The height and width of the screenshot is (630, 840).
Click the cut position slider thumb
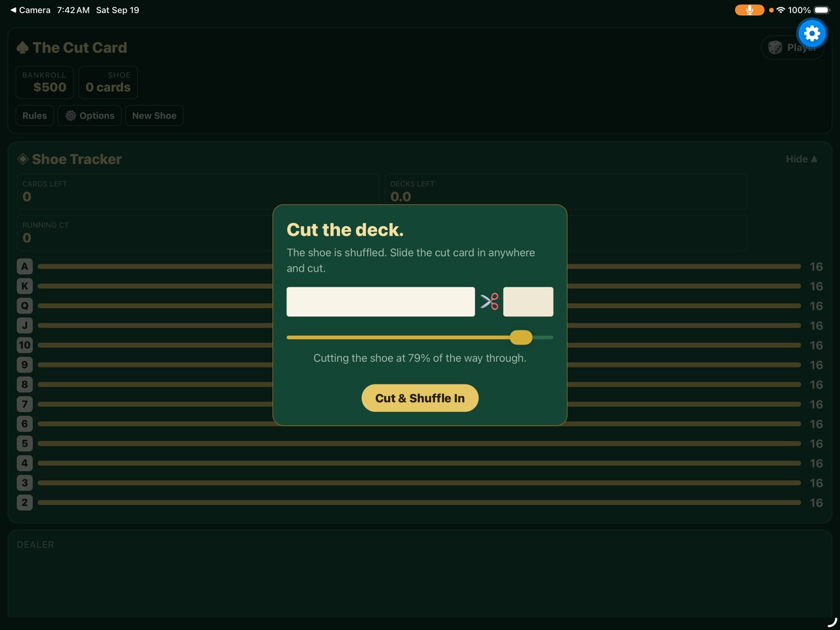(x=521, y=337)
